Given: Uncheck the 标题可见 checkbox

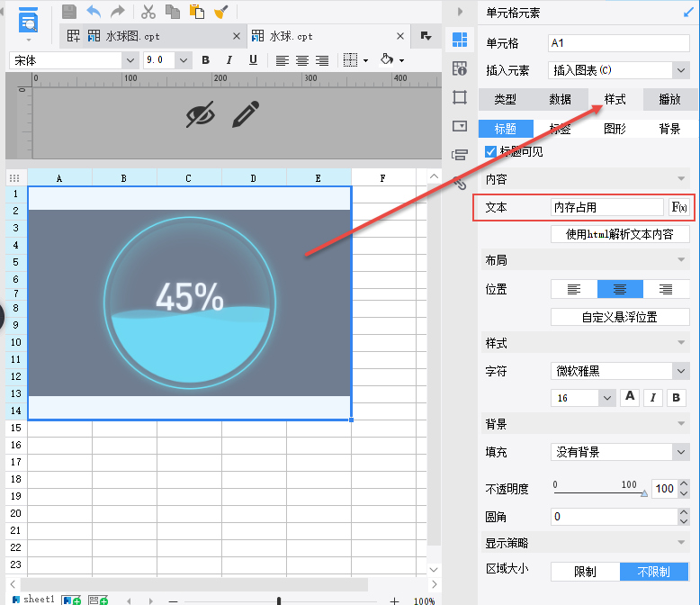Looking at the screenshot, I should tap(490, 152).
